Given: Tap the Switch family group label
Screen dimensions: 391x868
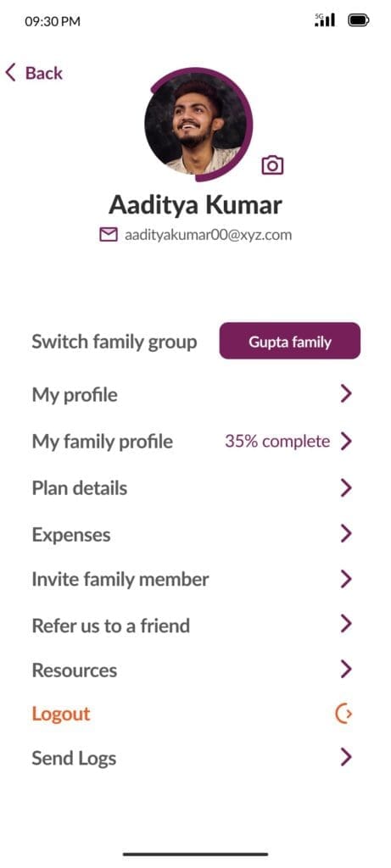Looking at the screenshot, I should pyautogui.click(x=115, y=342).
